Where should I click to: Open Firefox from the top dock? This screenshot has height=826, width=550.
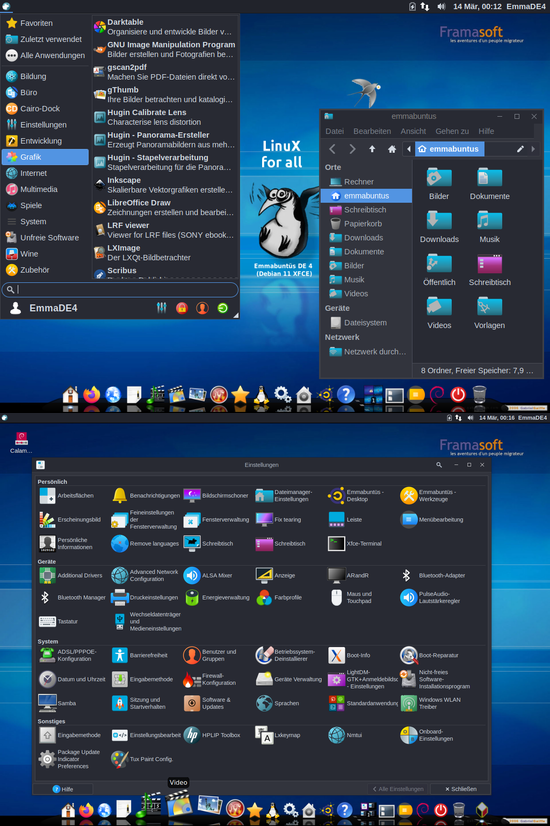pyautogui.click(x=92, y=394)
